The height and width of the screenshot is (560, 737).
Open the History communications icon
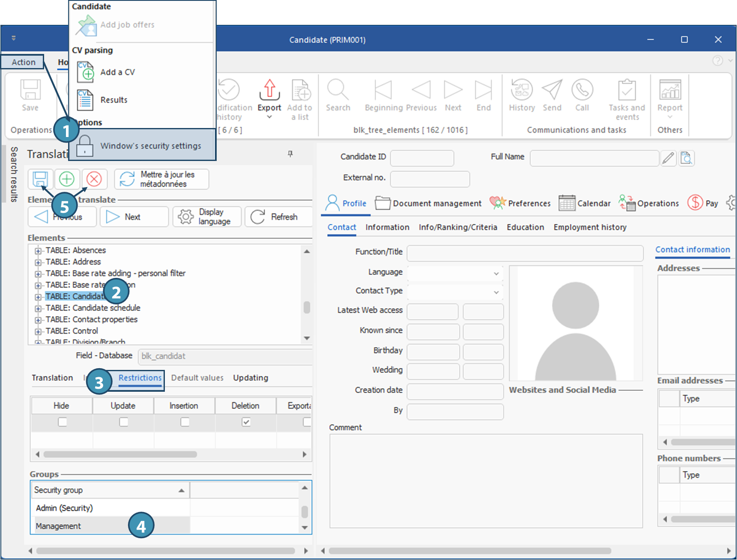(521, 90)
